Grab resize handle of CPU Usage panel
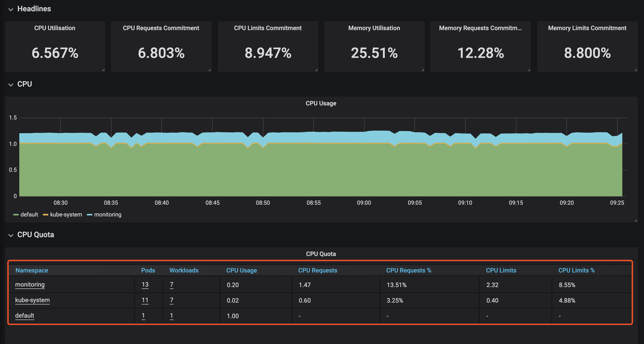This screenshot has height=344, width=644. (x=636, y=220)
